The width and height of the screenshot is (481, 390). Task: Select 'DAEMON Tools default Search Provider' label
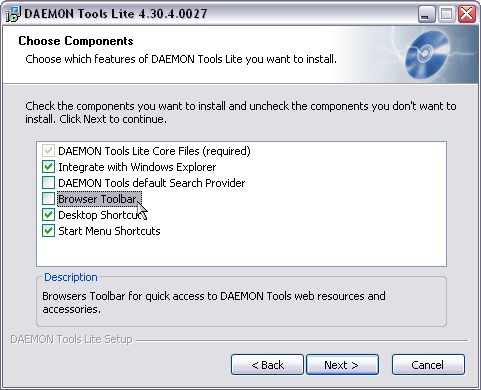click(152, 183)
